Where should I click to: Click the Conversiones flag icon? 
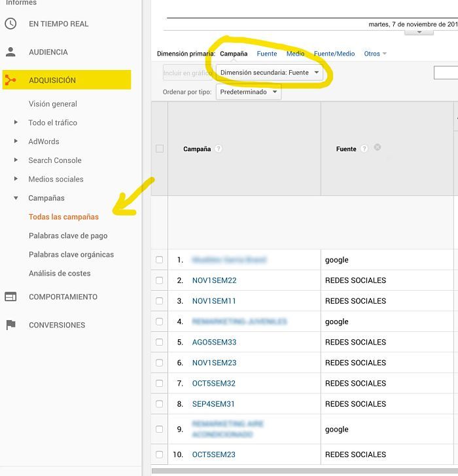tap(10, 325)
